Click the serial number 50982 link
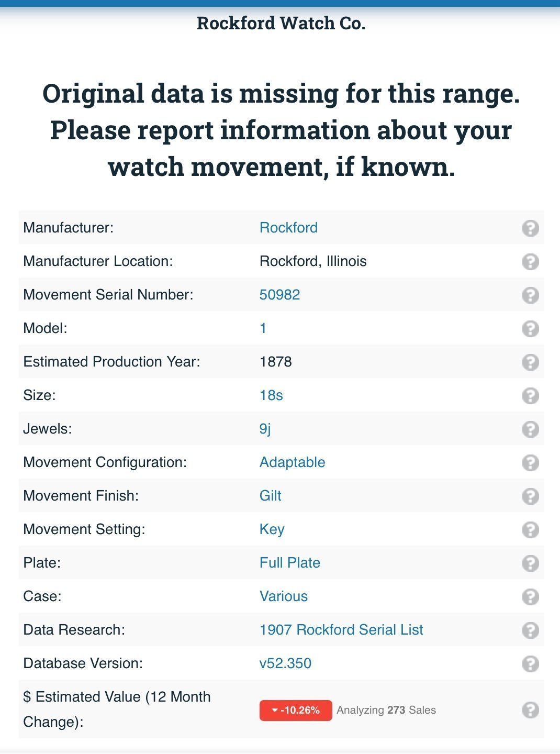560x754 pixels. (x=279, y=295)
